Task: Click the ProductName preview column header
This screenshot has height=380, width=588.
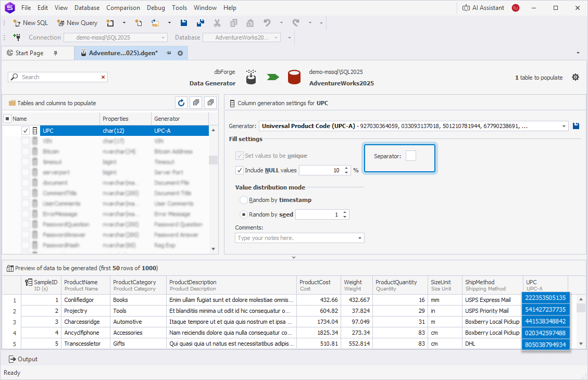Action: (85, 285)
